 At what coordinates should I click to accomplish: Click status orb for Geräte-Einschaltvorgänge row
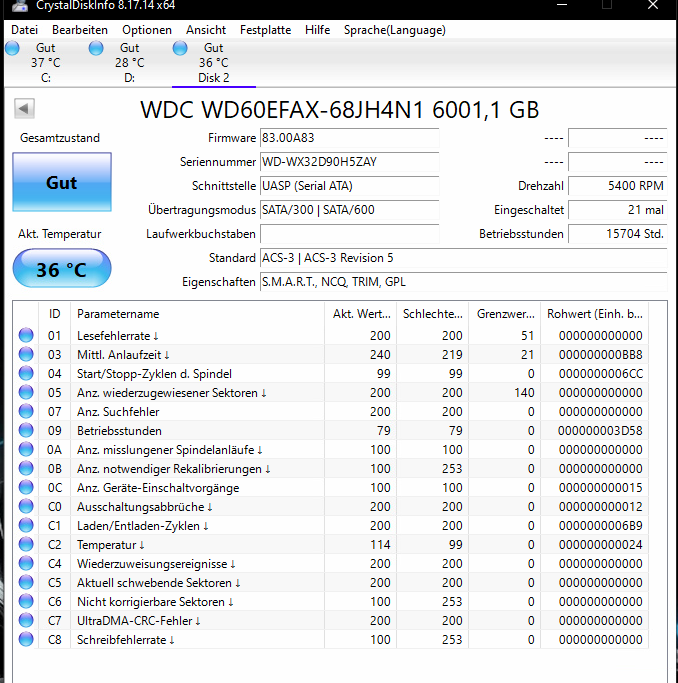point(26,487)
